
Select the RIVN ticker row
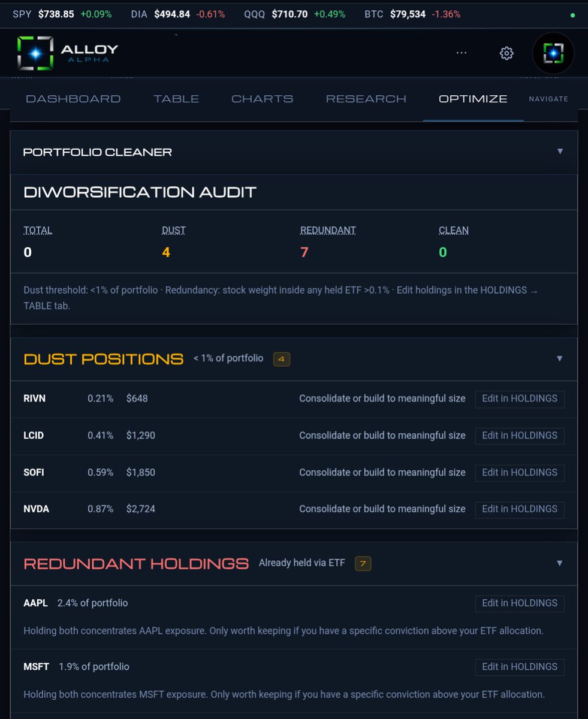pyautogui.click(x=294, y=399)
